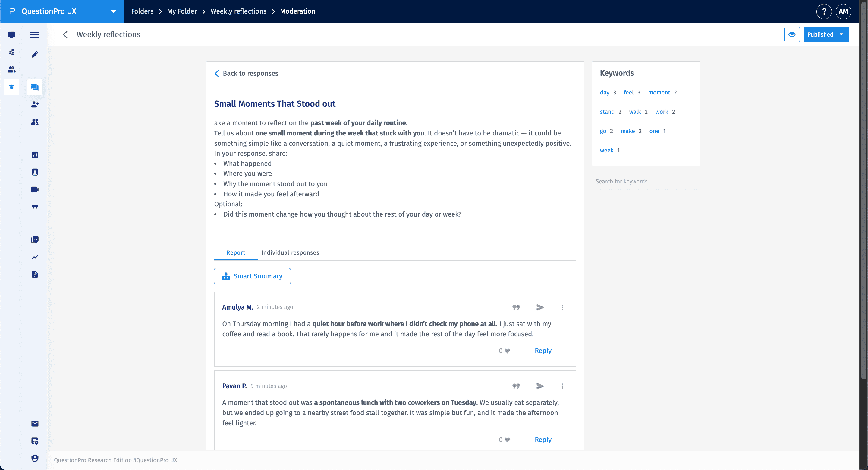Like Pavan P.'s response with the heart

[x=508, y=440]
